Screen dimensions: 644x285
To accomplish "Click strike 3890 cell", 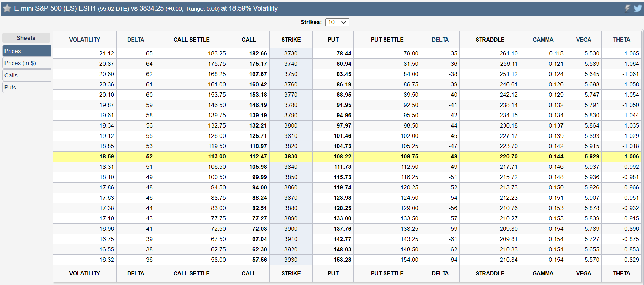I will point(291,218).
